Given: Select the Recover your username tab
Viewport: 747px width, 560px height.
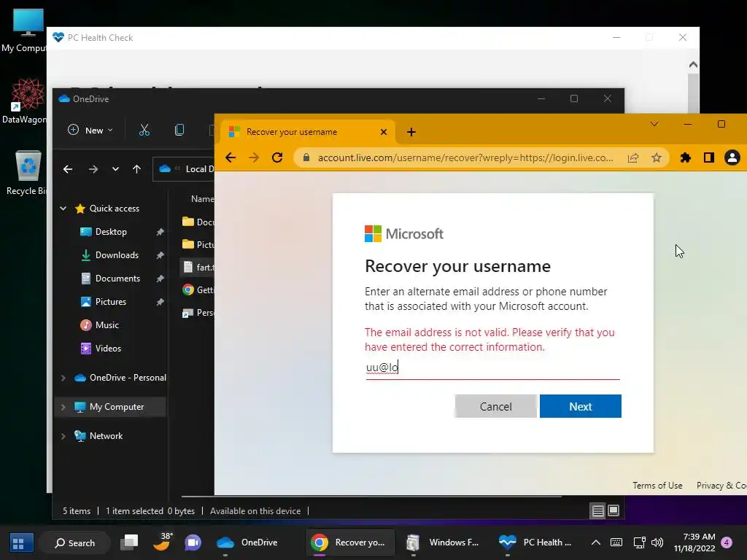Looking at the screenshot, I should point(308,132).
